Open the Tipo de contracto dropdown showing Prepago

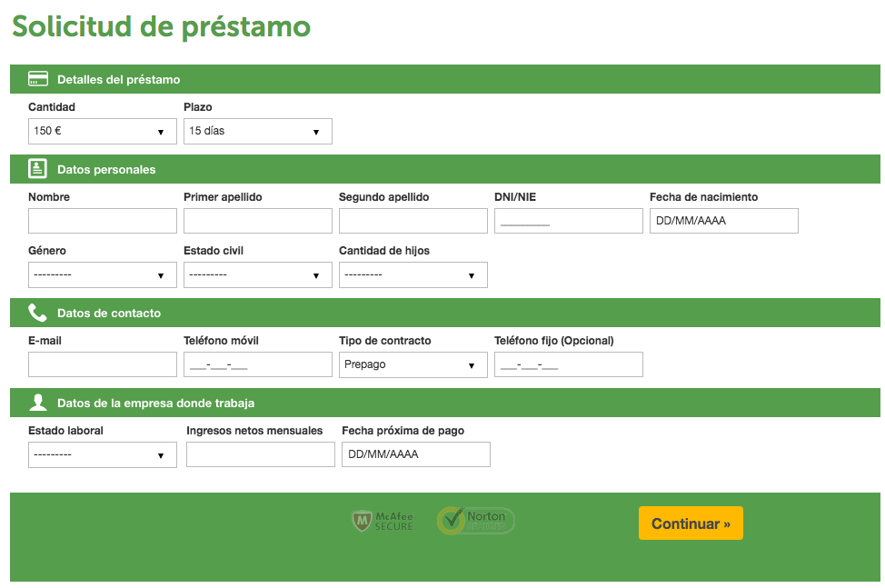pyautogui.click(x=413, y=364)
